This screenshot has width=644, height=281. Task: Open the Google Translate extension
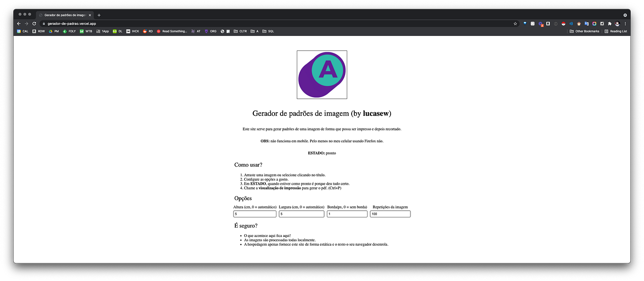[586, 23]
